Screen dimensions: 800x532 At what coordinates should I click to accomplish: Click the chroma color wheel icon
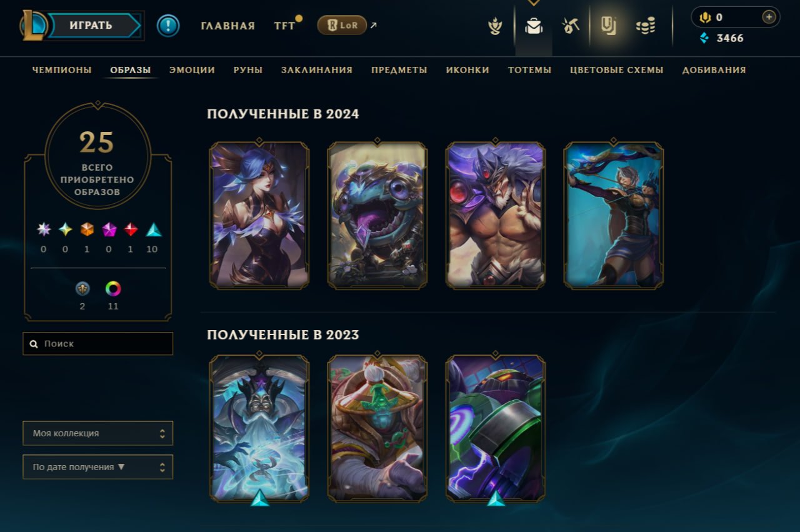(x=113, y=289)
